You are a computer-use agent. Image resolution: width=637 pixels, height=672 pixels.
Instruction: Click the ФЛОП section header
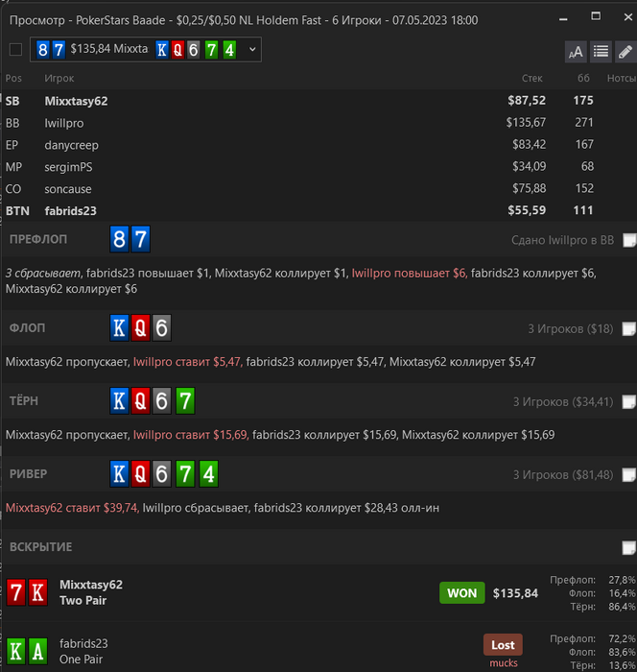27,328
